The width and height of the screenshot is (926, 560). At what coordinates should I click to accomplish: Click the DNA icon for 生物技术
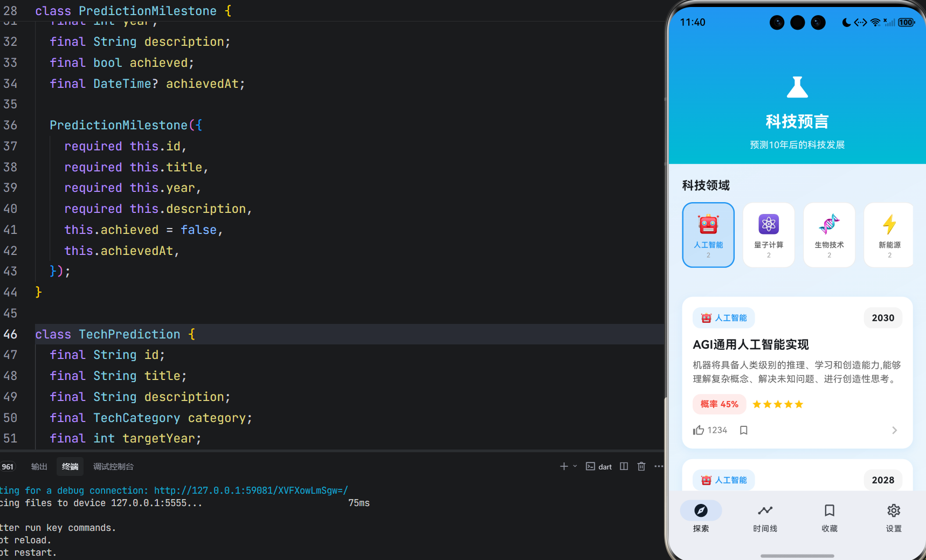click(x=829, y=224)
